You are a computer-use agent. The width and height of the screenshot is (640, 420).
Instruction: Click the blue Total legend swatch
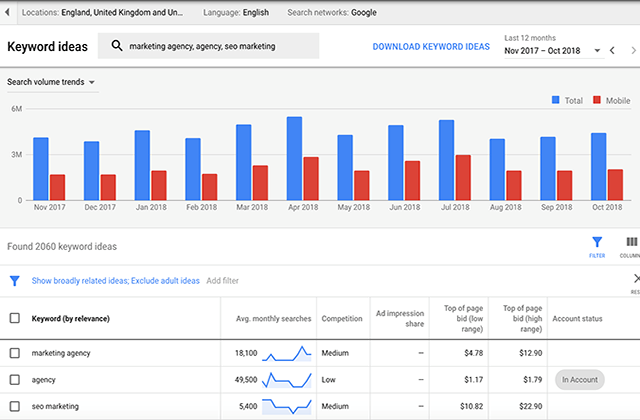pyautogui.click(x=557, y=100)
